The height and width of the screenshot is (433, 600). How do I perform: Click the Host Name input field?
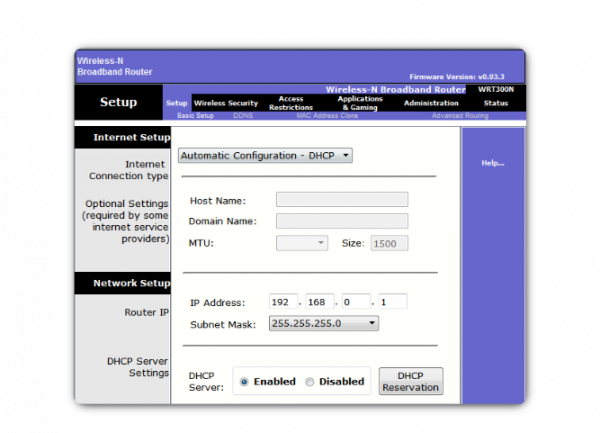pyautogui.click(x=341, y=200)
